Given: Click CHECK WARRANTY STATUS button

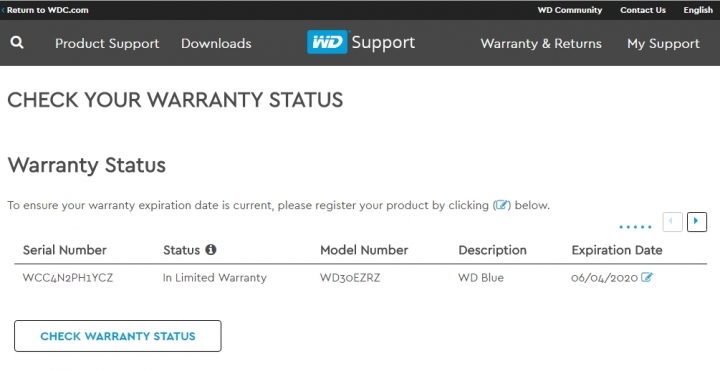Looking at the screenshot, I should point(118,336).
